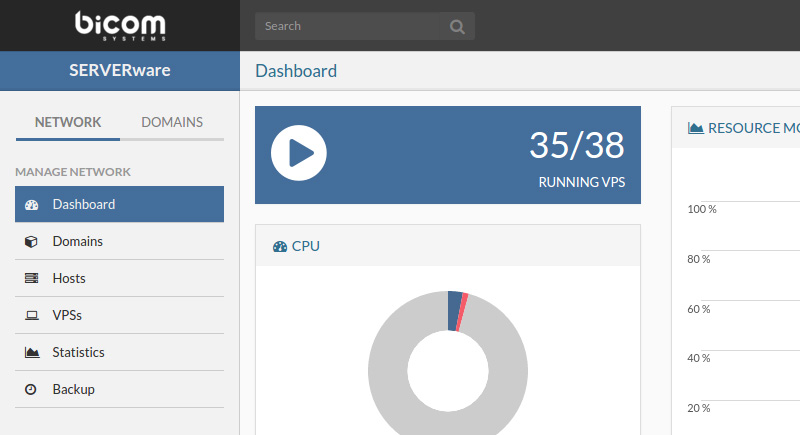Select the NETWORK tab

point(68,123)
